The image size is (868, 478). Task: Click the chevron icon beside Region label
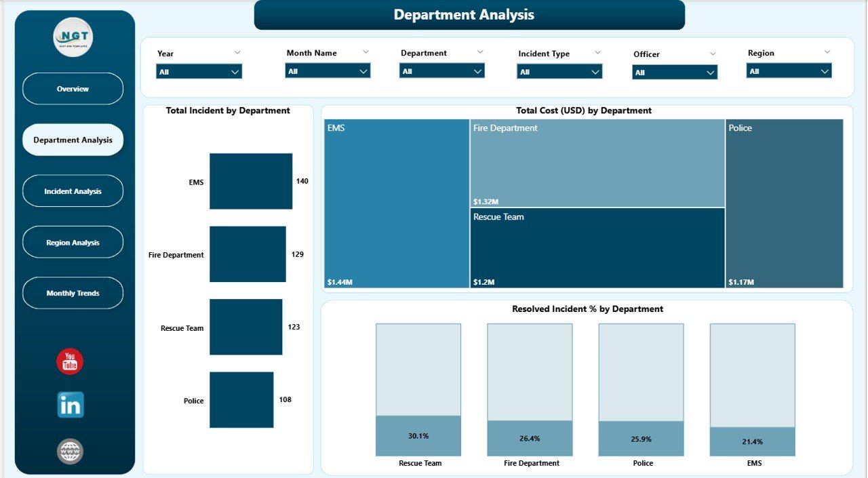pos(827,52)
